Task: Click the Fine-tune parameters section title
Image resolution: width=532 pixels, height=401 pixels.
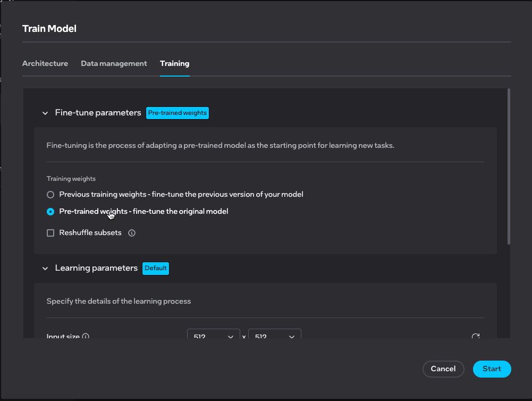Action: point(98,113)
